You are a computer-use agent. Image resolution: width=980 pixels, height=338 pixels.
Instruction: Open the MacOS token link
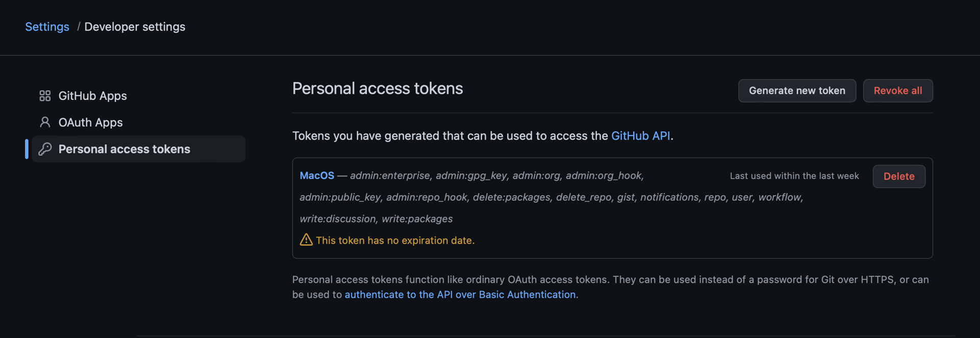pyautogui.click(x=317, y=175)
